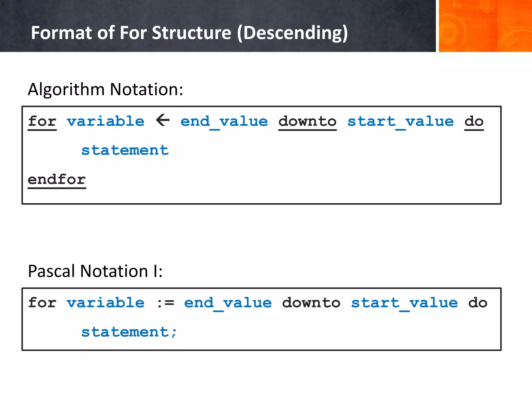Click the blue 'statement' in the algorithm box

(x=125, y=150)
